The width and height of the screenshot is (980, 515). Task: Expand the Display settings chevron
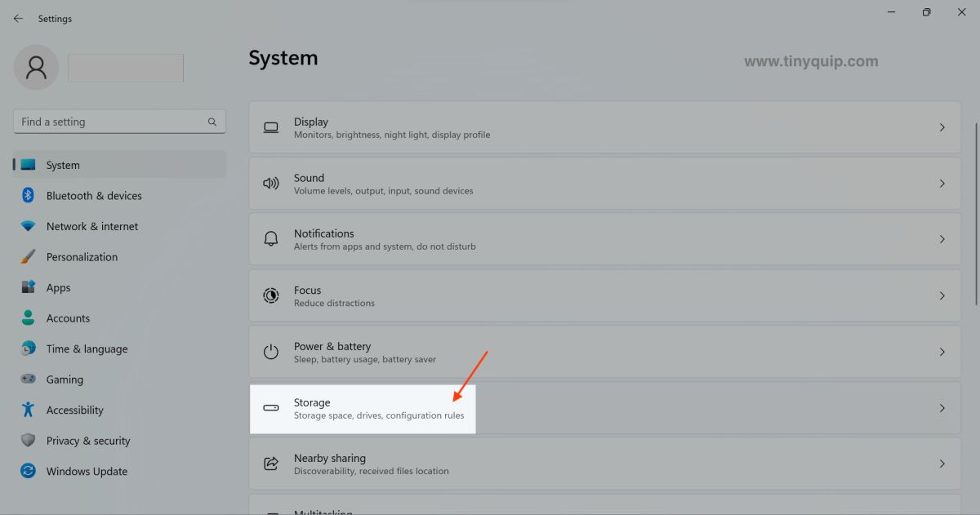tap(941, 127)
